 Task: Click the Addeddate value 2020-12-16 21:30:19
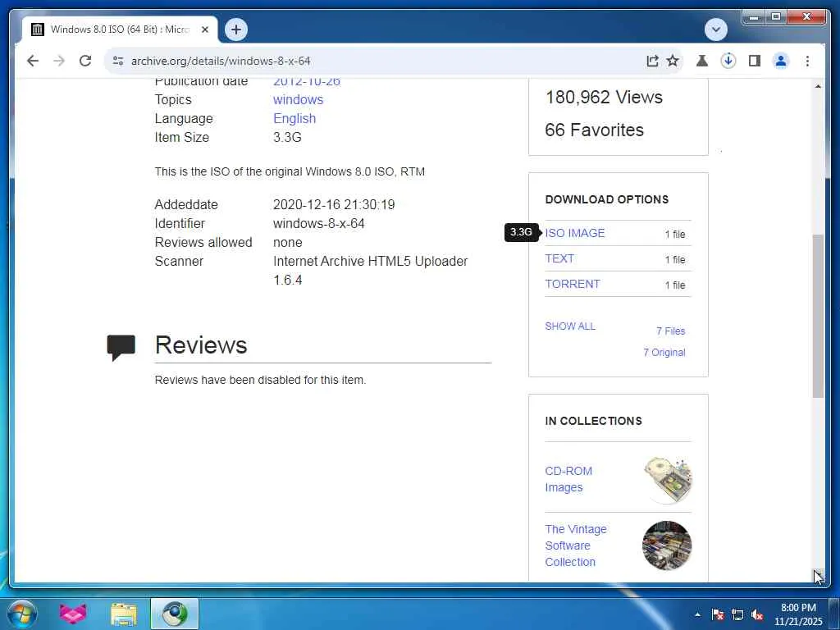(334, 204)
